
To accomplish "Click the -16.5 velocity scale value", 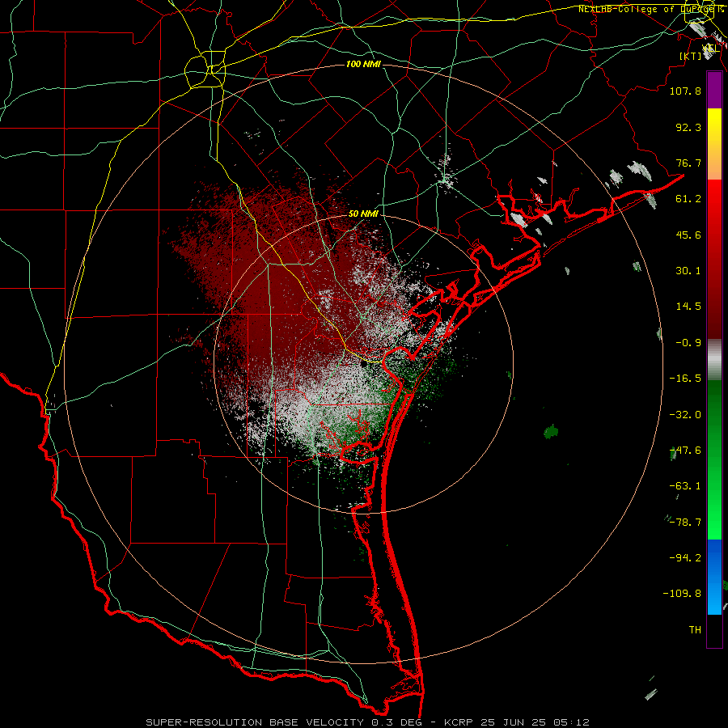I will pos(685,379).
